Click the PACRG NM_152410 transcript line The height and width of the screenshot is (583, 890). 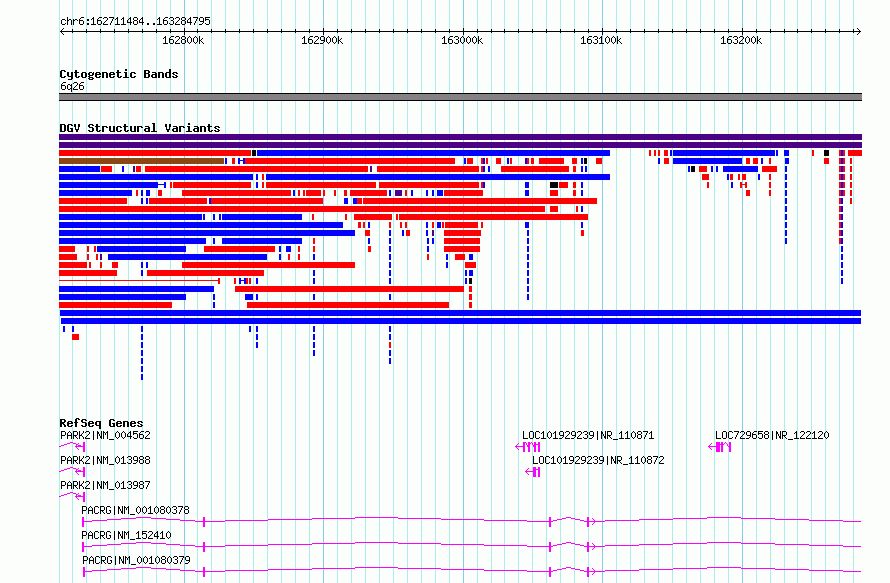[472, 545]
